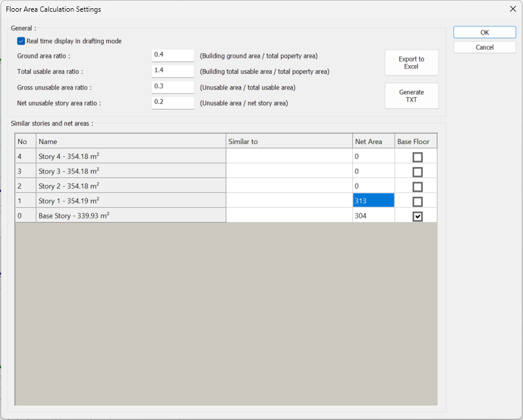Toggle Base Floor checkbox for Story 2

[417, 187]
